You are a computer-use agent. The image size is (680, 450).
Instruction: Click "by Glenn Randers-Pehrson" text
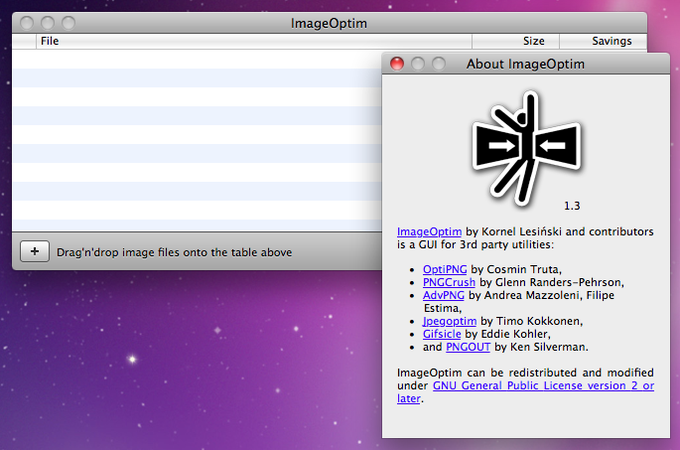551,282
